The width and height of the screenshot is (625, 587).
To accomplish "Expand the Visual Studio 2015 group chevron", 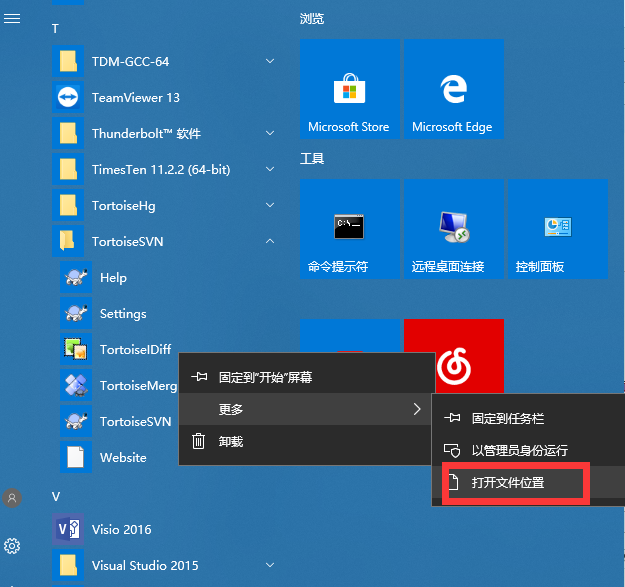I will click(x=270, y=565).
